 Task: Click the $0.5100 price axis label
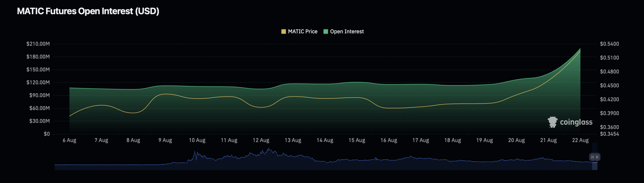tap(609, 58)
